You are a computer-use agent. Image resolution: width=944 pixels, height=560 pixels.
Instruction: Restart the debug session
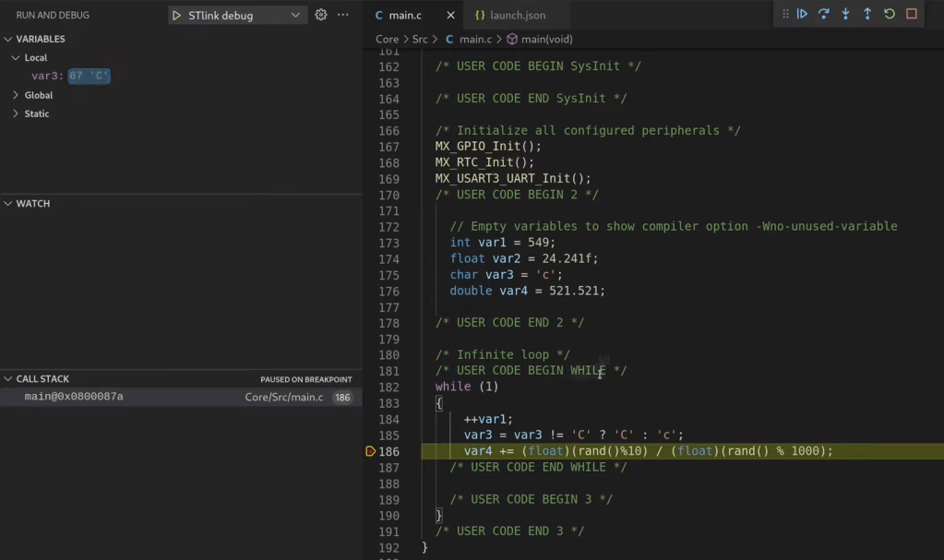890,14
